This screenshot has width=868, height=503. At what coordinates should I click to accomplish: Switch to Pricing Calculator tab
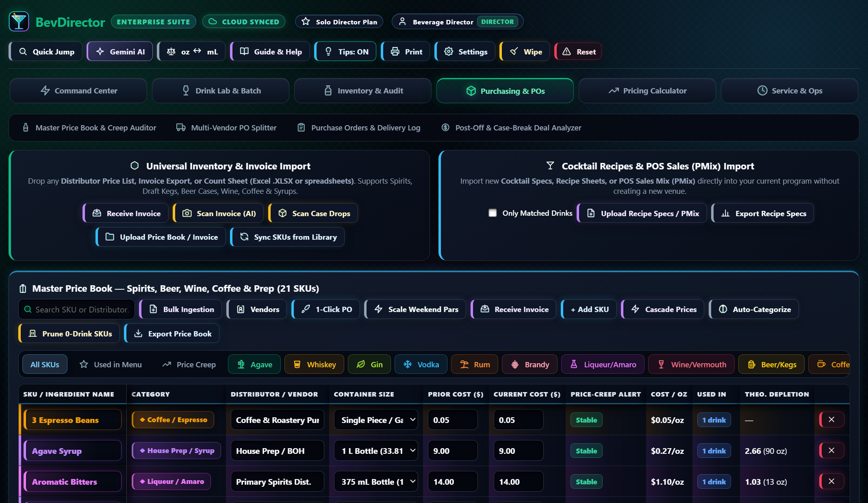pos(647,91)
